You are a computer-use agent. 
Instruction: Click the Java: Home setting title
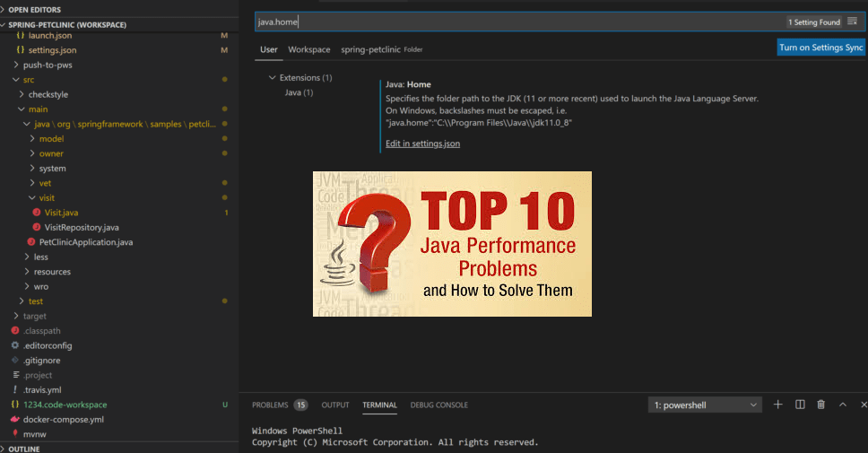tap(408, 84)
